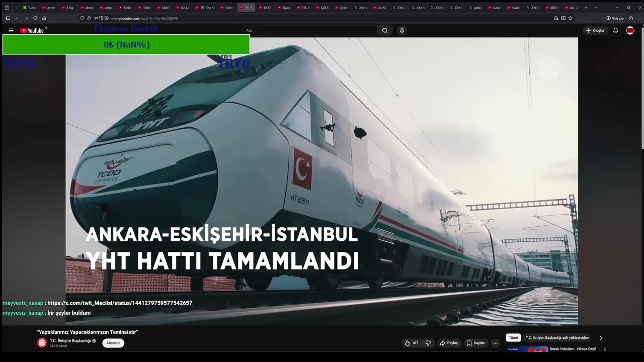Start voice search with the microphone
The height and width of the screenshot is (362, 644).
(401, 31)
